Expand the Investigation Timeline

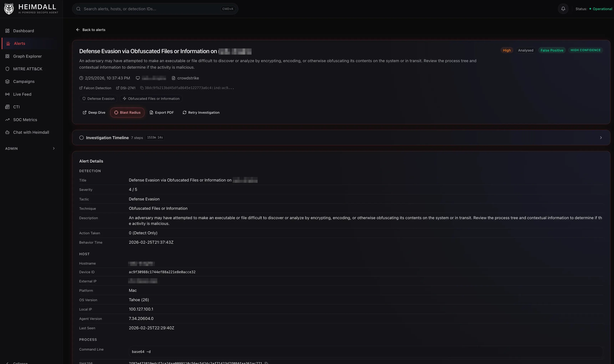coord(601,138)
